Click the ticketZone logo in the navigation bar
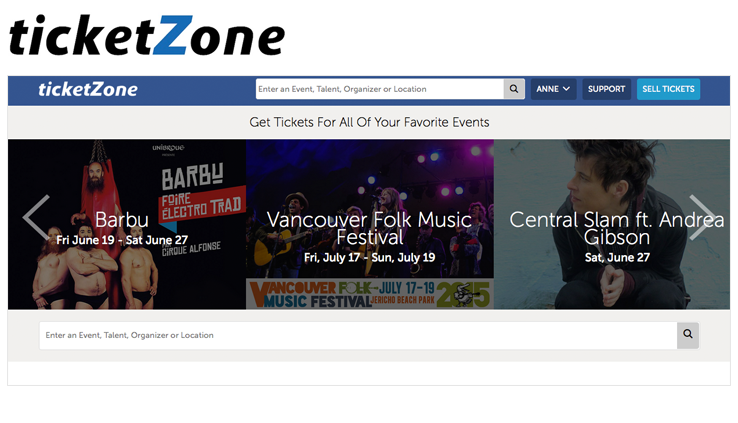Image resolution: width=738 pixels, height=423 pixels. click(88, 89)
